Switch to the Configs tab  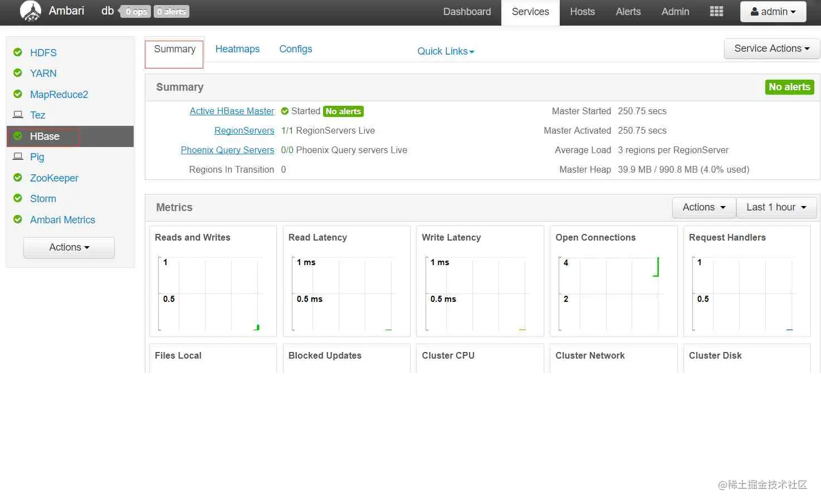point(296,49)
